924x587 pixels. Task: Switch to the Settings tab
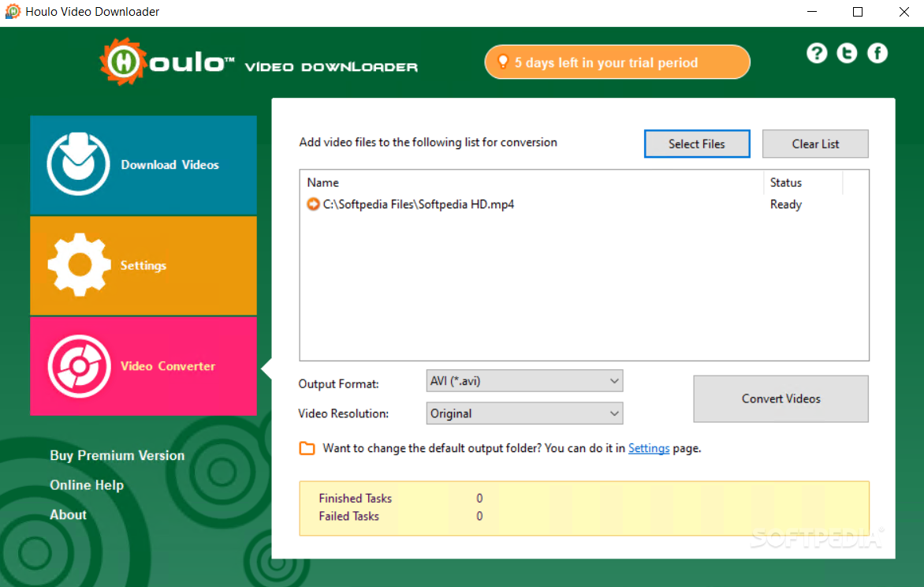tap(143, 265)
